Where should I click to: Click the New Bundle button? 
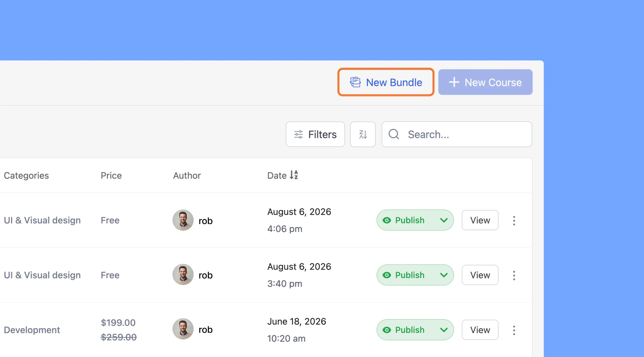coord(386,82)
